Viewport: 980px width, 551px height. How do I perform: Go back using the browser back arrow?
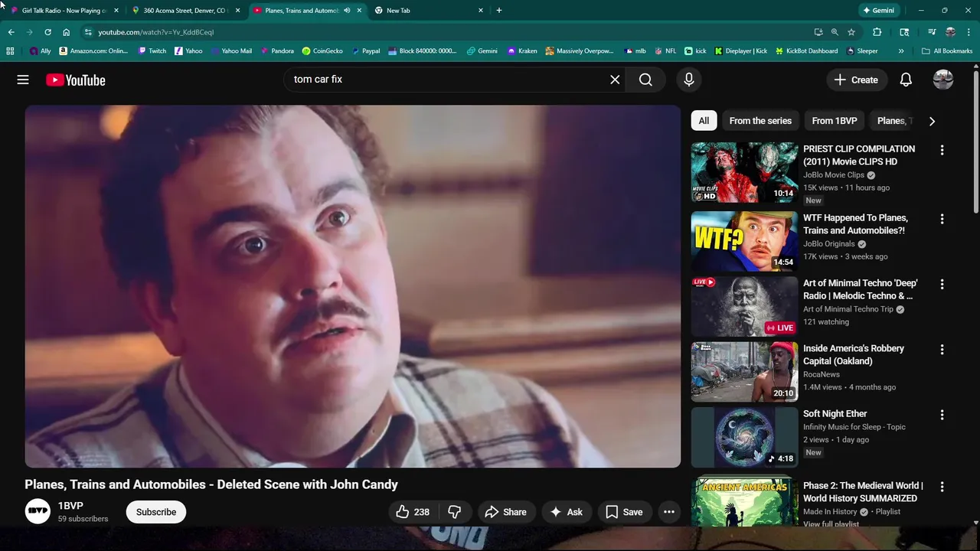click(x=11, y=32)
